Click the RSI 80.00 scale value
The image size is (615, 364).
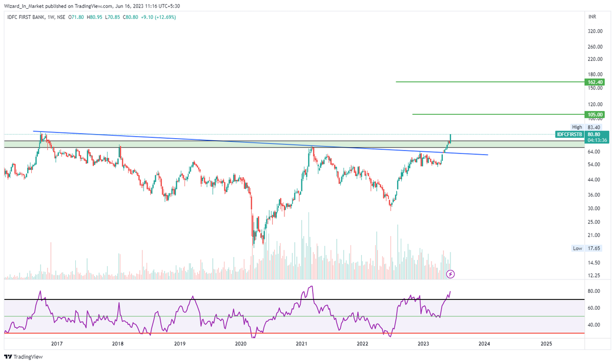(594, 291)
